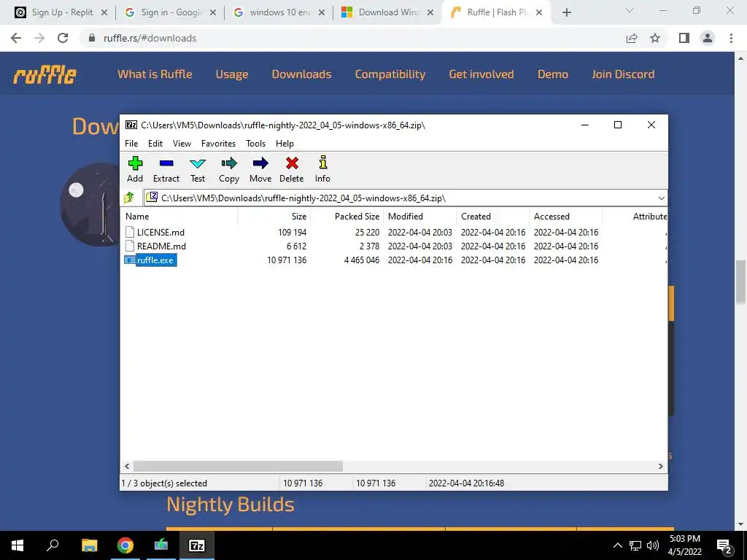The height and width of the screenshot is (560, 747).
Task: Go to the Downloads nav link
Action: click(301, 74)
